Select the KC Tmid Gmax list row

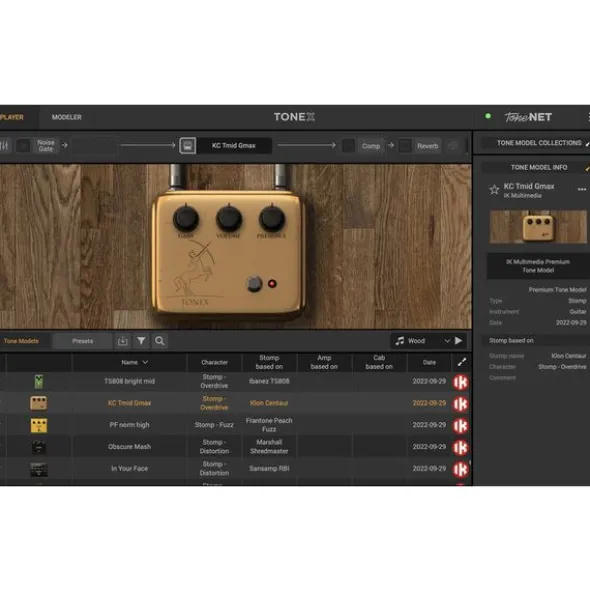pyautogui.click(x=236, y=403)
